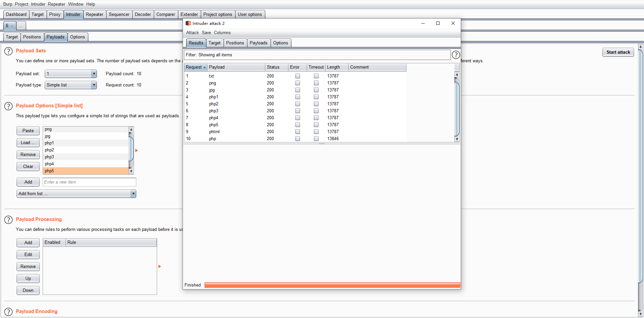
Task: Click the Filter: Showing all items bar
Action: tap(317, 55)
